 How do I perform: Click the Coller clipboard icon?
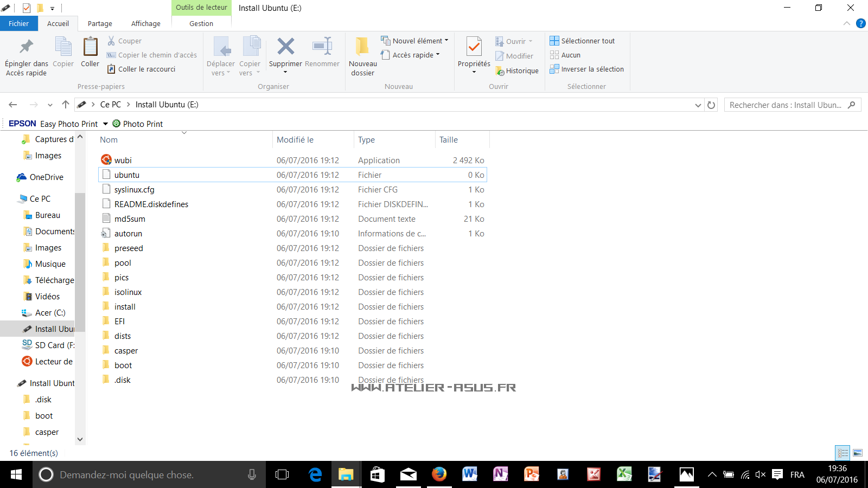click(90, 47)
